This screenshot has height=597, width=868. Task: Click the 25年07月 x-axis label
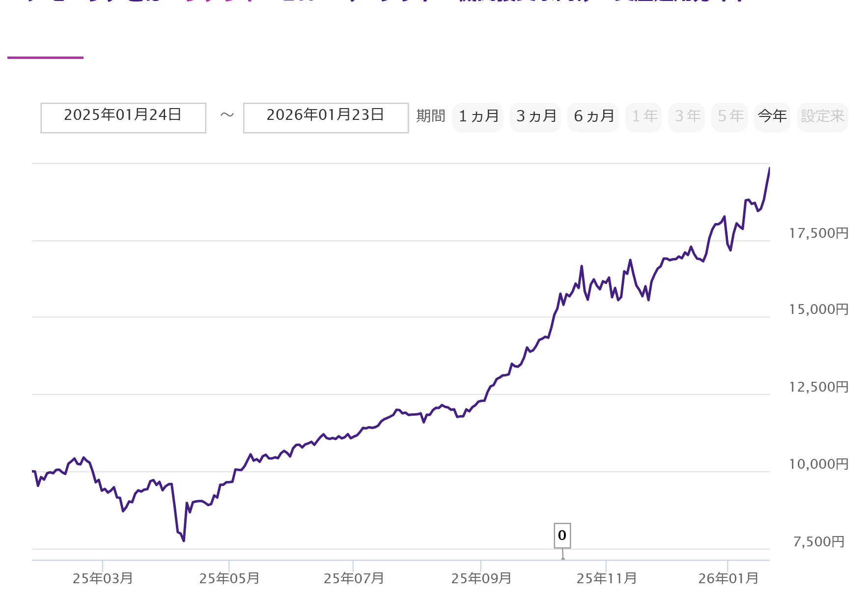point(354,578)
